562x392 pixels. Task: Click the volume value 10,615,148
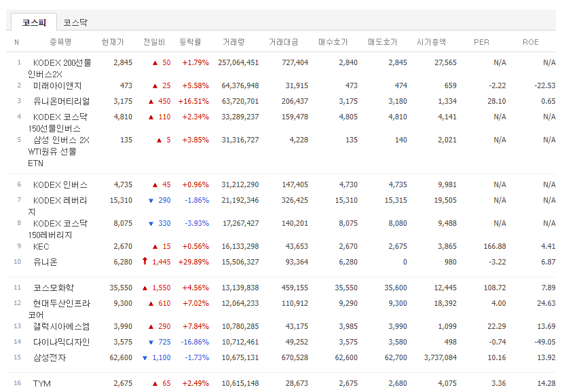pyautogui.click(x=240, y=383)
